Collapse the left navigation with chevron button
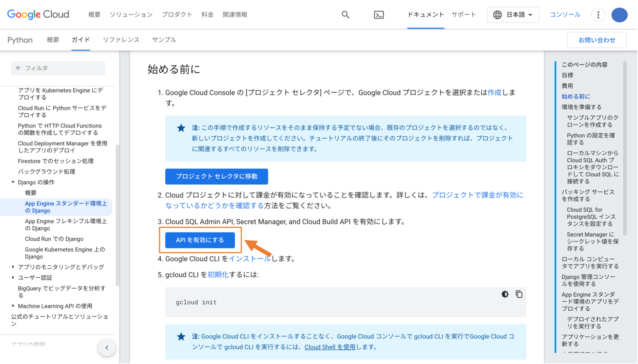 coord(107,347)
